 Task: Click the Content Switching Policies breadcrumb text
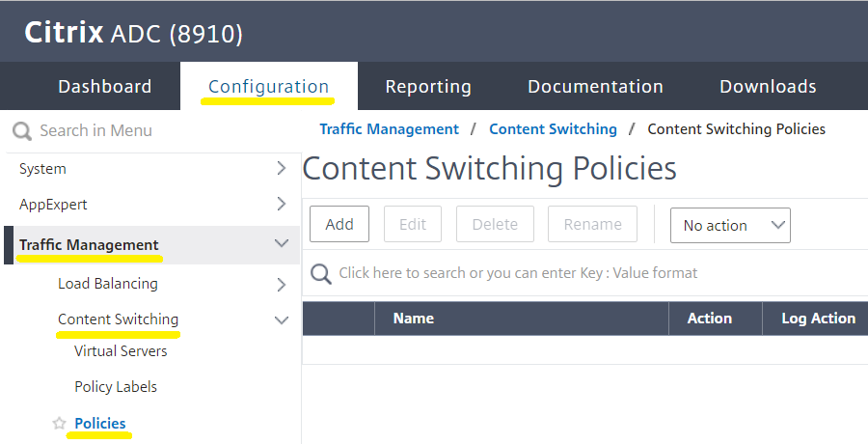pyautogui.click(x=736, y=129)
